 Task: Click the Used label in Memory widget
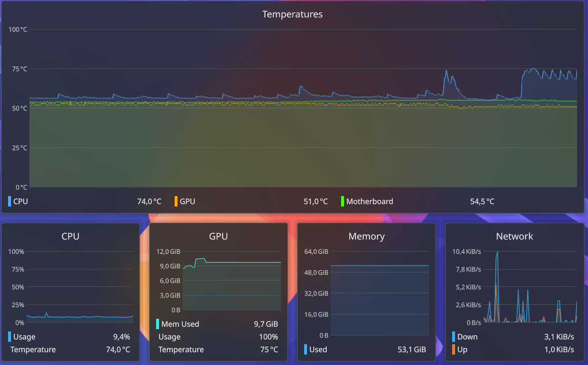point(318,349)
